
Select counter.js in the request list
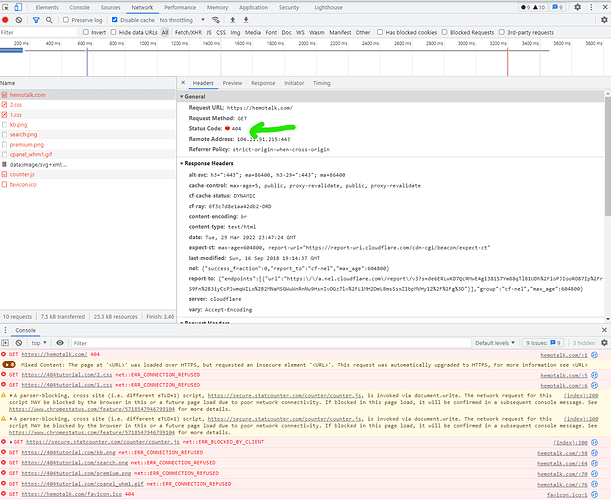pyautogui.click(x=21, y=174)
